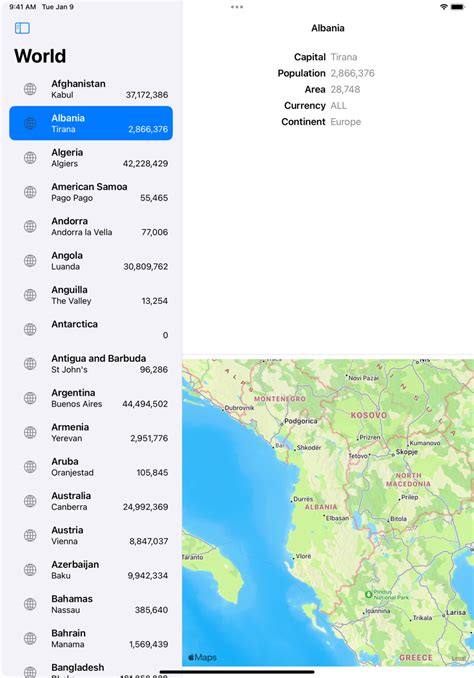Open the Legal link on the map
The width and height of the screenshot is (474, 678).
pyautogui.click(x=459, y=659)
